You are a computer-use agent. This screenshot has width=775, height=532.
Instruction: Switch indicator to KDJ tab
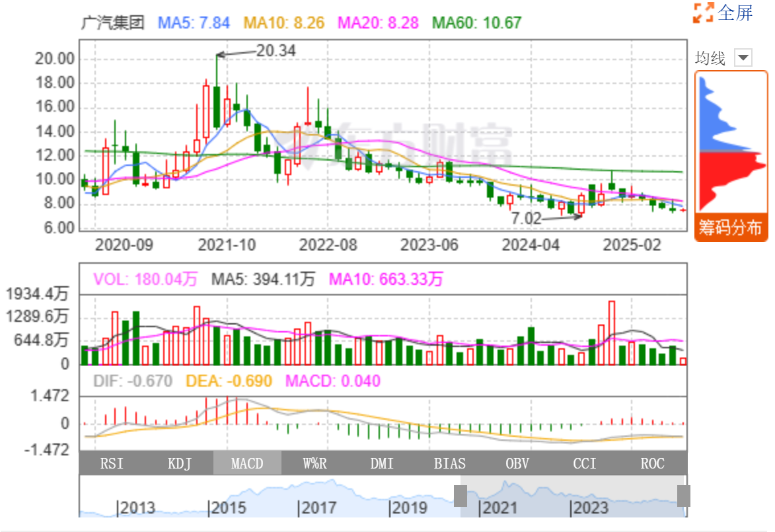tap(180, 463)
